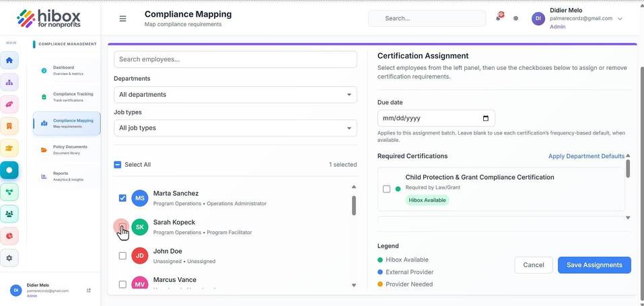
Task: Open the pink handshake sidebar icon
Action: (9, 104)
